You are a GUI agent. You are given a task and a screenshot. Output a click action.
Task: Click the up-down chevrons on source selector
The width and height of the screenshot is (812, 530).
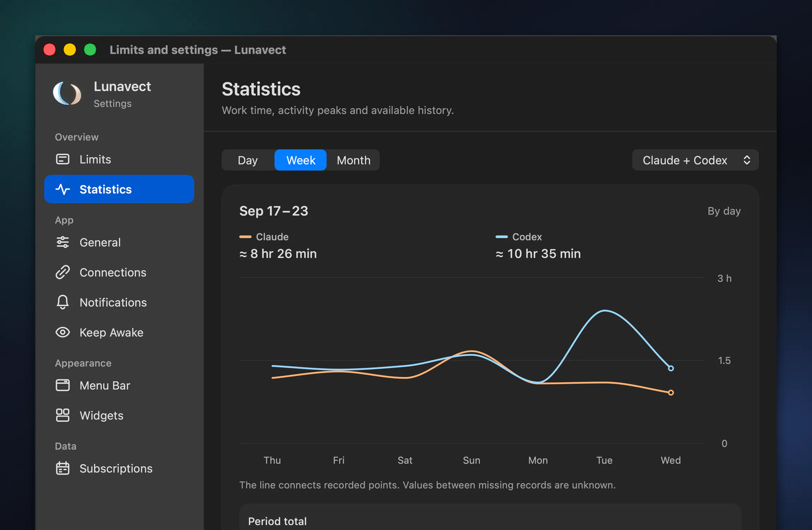747,160
